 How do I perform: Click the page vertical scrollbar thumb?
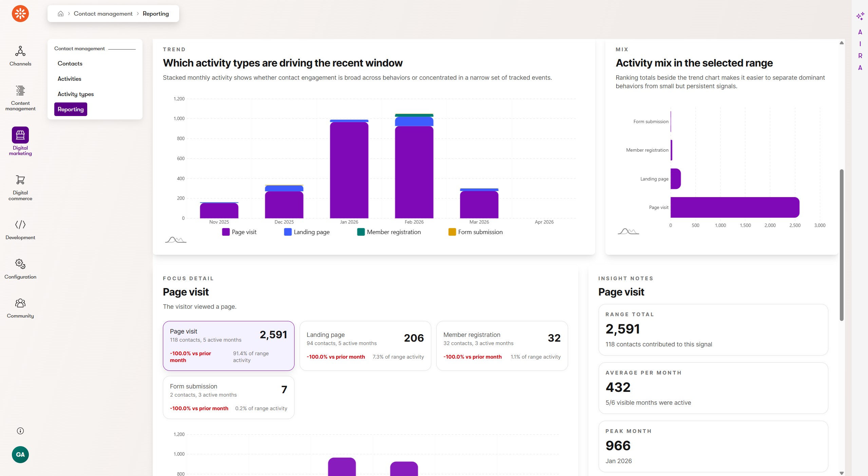(841, 244)
